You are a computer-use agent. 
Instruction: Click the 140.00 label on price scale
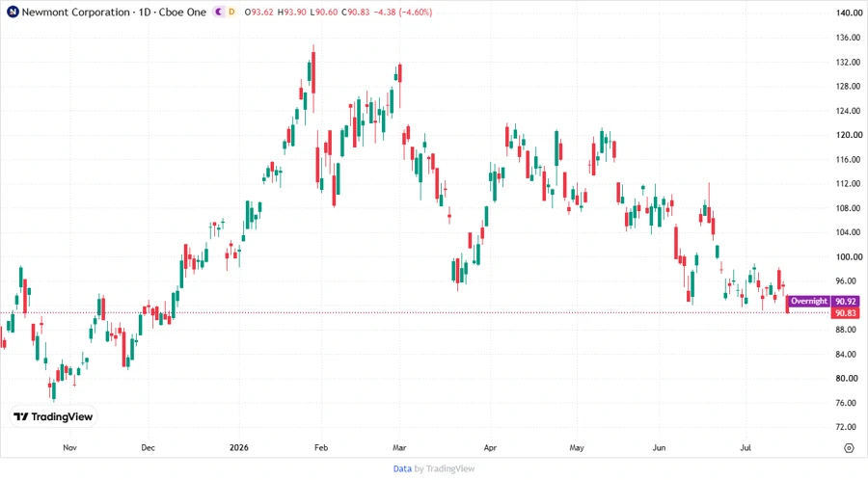[849, 13]
